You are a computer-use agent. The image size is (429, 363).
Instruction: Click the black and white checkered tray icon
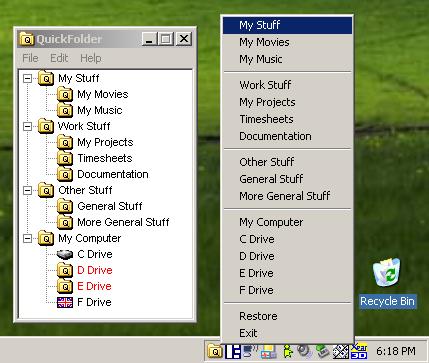click(x=340, y=352)
